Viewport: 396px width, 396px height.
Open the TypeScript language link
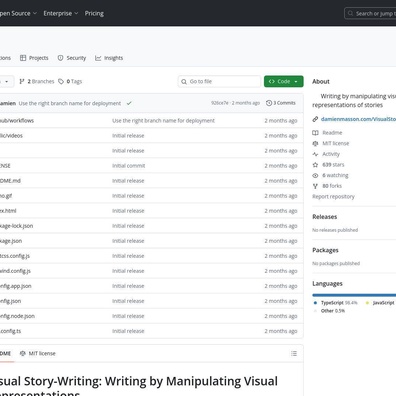339,303
